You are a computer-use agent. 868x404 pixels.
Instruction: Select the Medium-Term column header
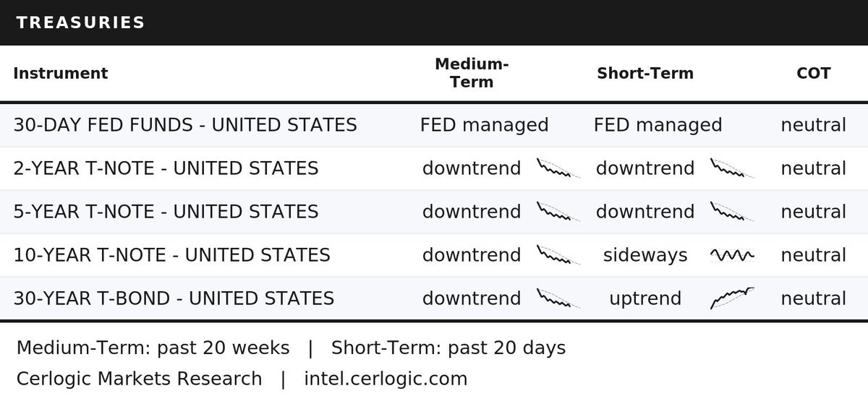[472, 73]
